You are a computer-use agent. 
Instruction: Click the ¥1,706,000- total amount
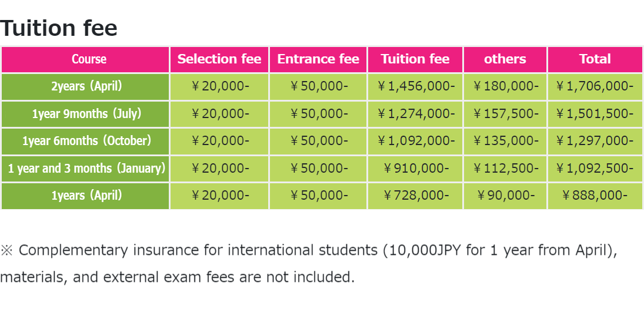(595, 86)
